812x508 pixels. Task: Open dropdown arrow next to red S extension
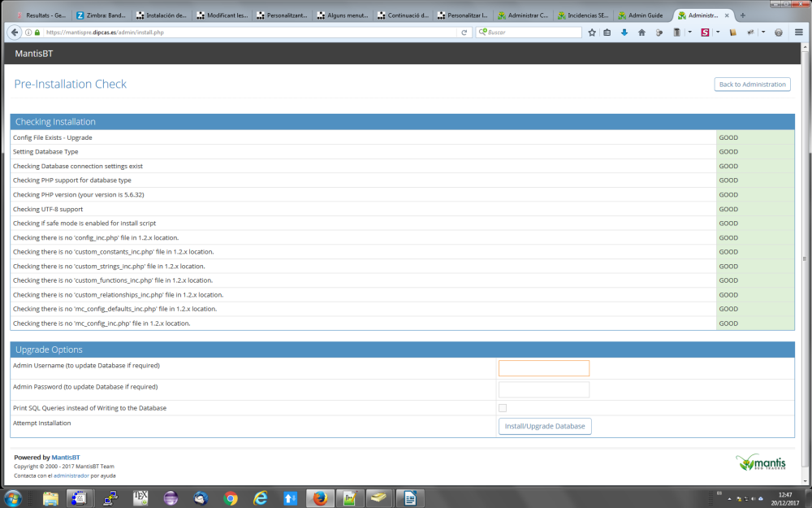[x=718, y=33]
